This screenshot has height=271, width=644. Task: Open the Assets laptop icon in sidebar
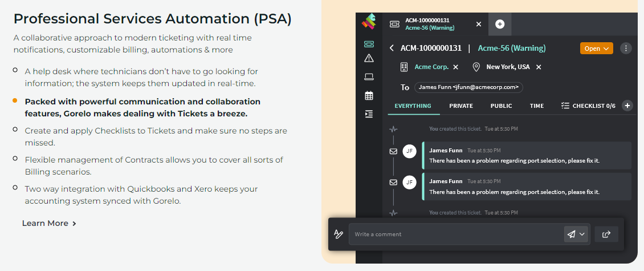[369, 77]
